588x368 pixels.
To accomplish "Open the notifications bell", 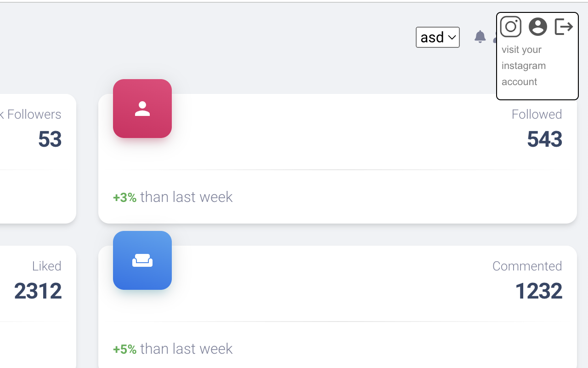I will [x=480, y=37].
